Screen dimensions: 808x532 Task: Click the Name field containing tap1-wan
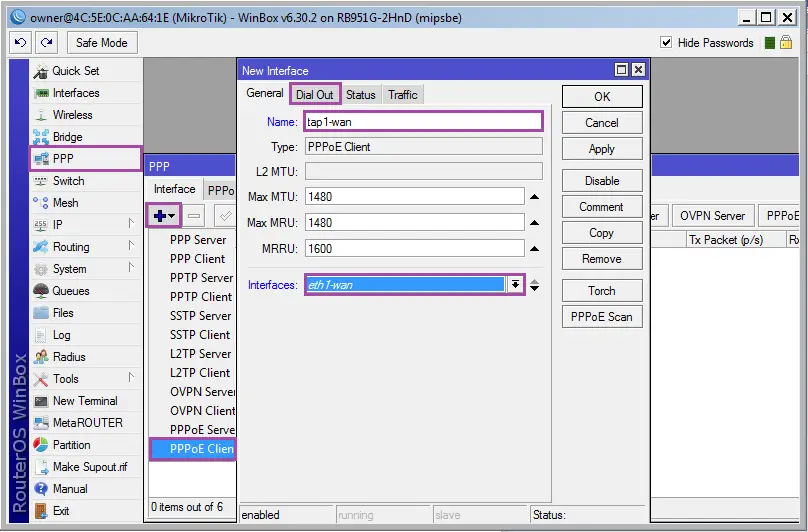click(423, 122)
